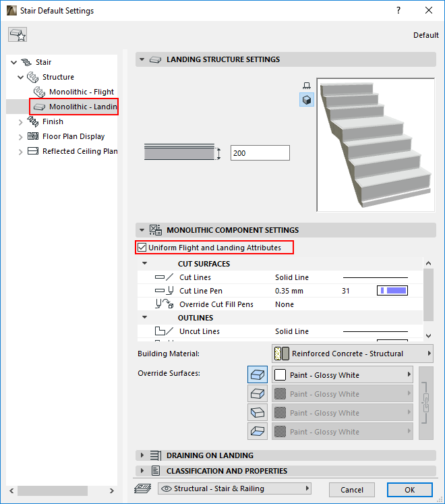Select the Structure tree item label
Viewport: 445px width, 504px height.
click(x=58, y=77)
